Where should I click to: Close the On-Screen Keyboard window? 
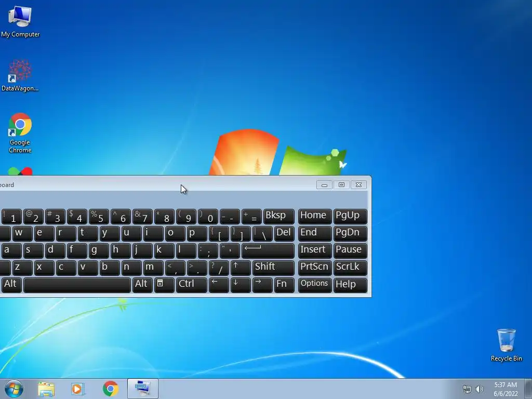tap(358, 184)
